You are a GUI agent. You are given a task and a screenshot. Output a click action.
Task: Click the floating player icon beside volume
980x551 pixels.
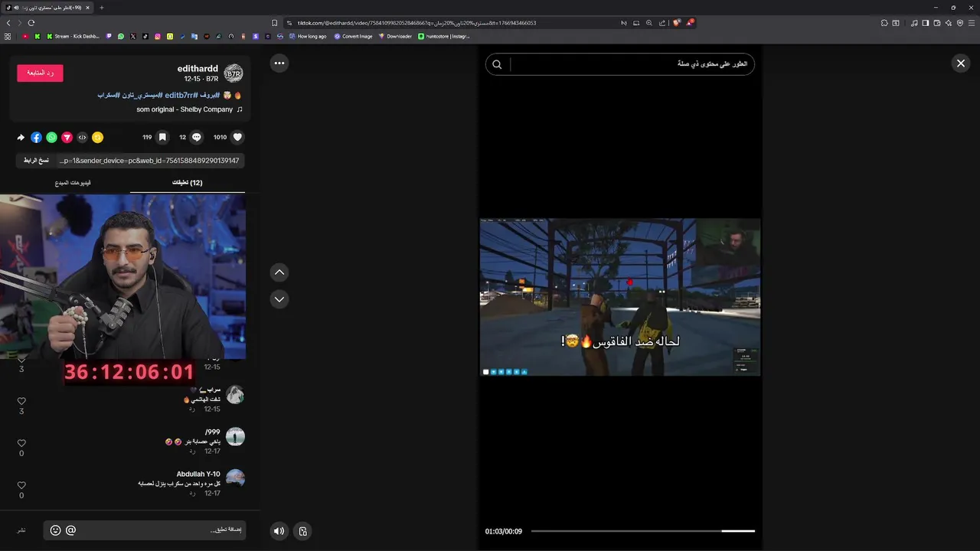(303, 531)
